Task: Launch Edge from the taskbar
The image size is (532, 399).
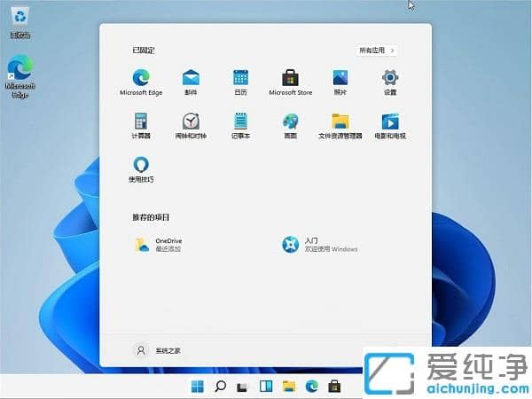Action: click(x=311, y=386)
